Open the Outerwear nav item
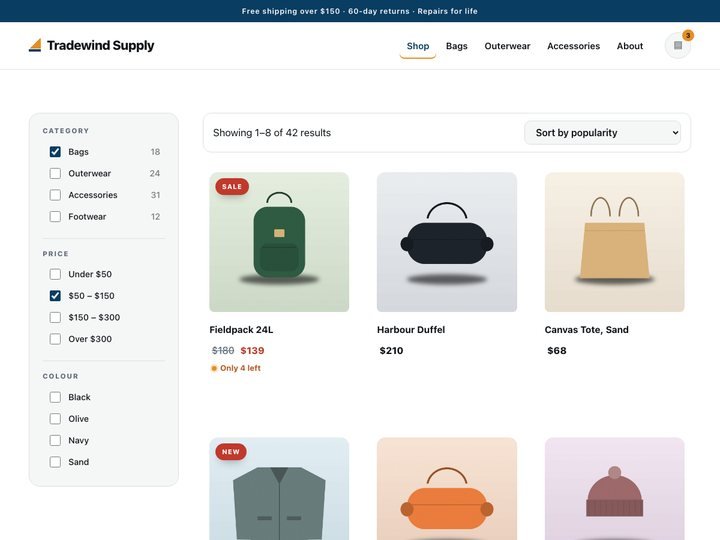720x540 pixels. (507, 46)
